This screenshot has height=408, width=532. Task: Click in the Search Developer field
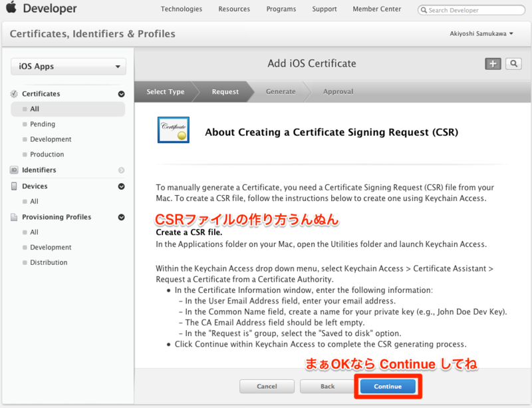[471, 10]
